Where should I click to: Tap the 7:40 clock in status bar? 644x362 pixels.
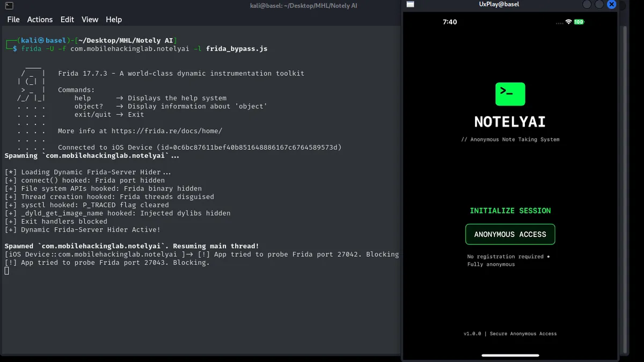[450, 22]
